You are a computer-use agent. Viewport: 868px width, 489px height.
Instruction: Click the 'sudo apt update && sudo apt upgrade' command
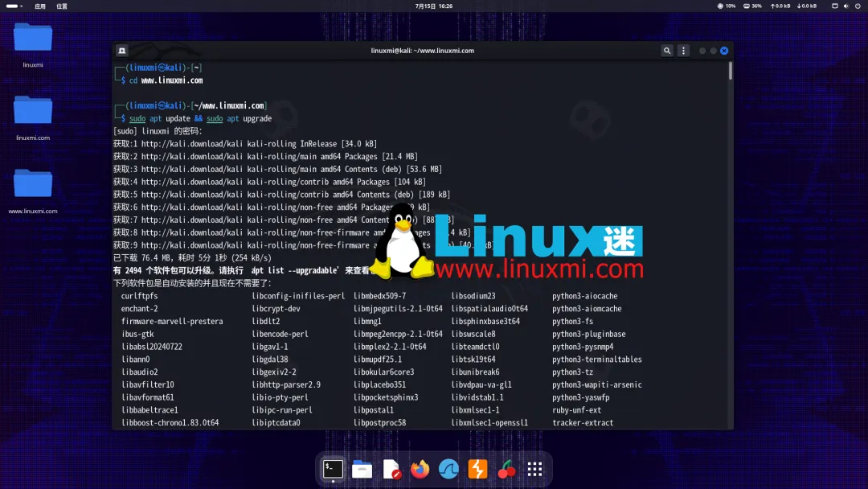[x=200, y=118]
